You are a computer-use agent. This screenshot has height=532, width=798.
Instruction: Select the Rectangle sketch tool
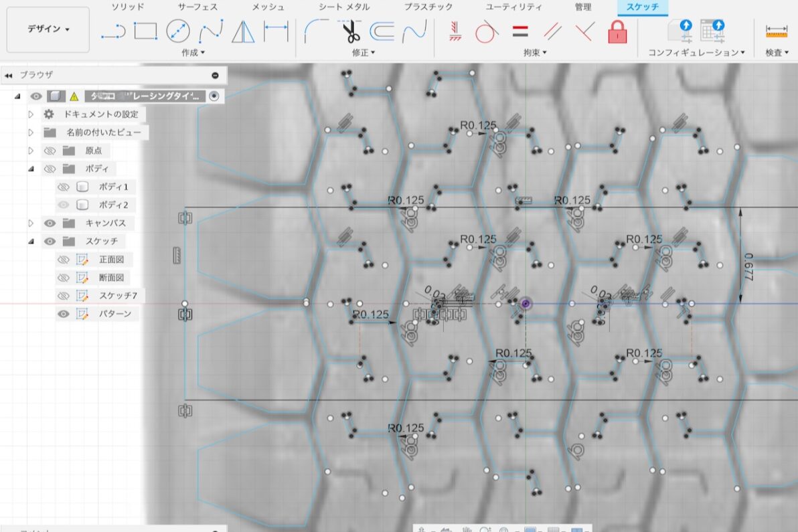(145, 31)
